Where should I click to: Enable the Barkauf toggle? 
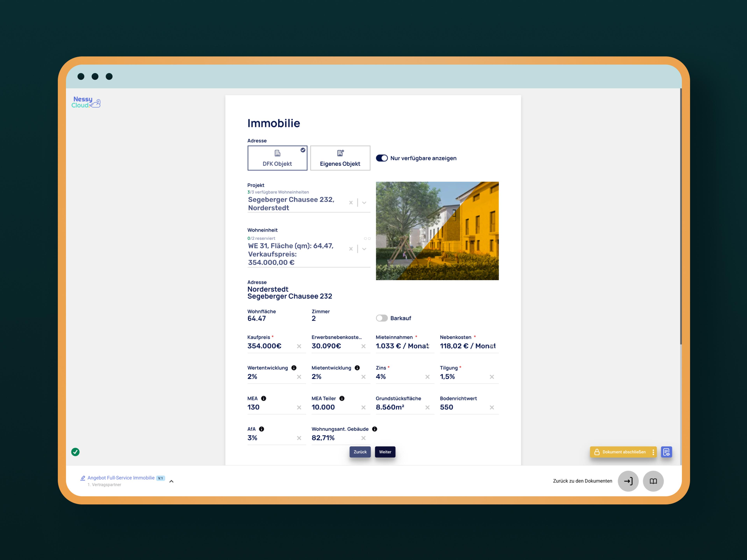coord(382,318)
